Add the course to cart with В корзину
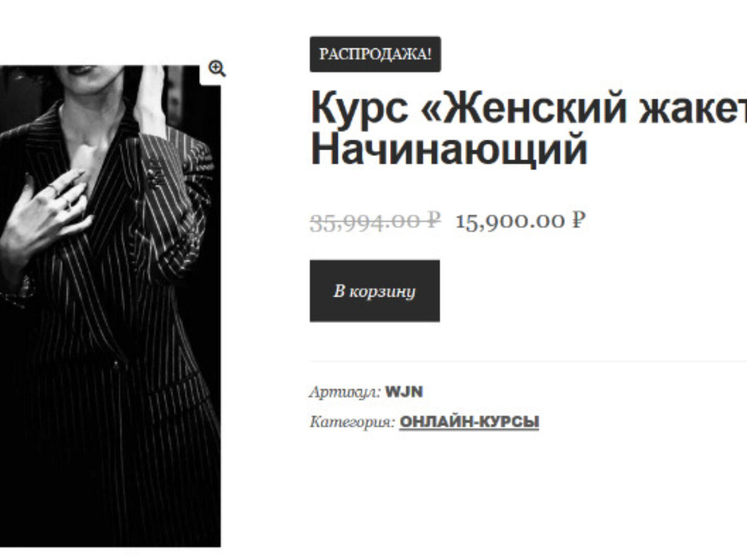 click(375, 291)
